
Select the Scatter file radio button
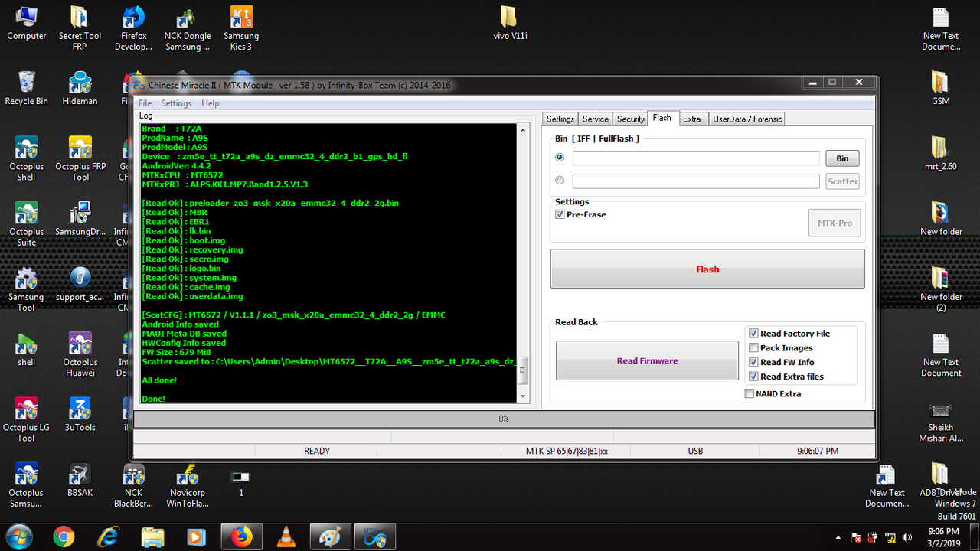point(560,181)
